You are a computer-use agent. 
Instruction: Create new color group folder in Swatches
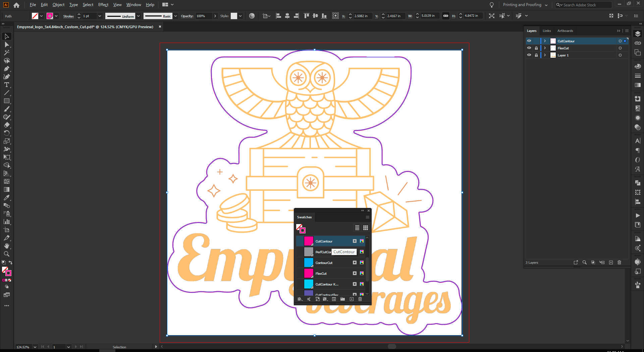(x=342, y=299)
